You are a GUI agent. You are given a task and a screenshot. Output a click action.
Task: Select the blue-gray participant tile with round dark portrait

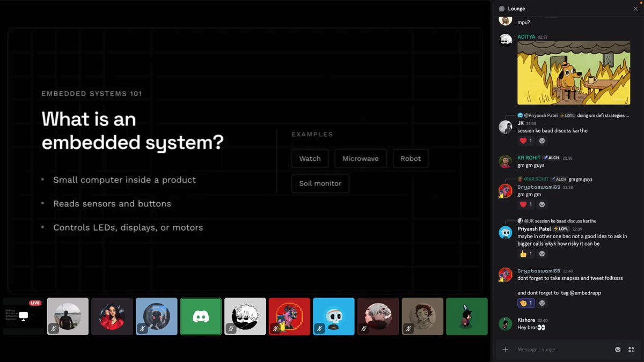coord(157,316)
